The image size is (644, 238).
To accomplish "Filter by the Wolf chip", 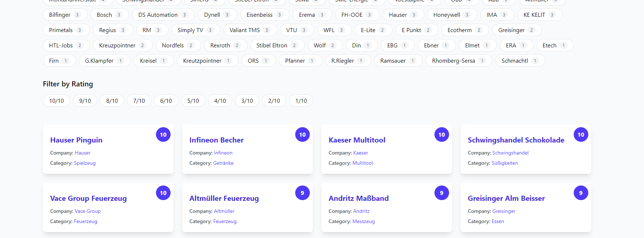I will (325, 46).
